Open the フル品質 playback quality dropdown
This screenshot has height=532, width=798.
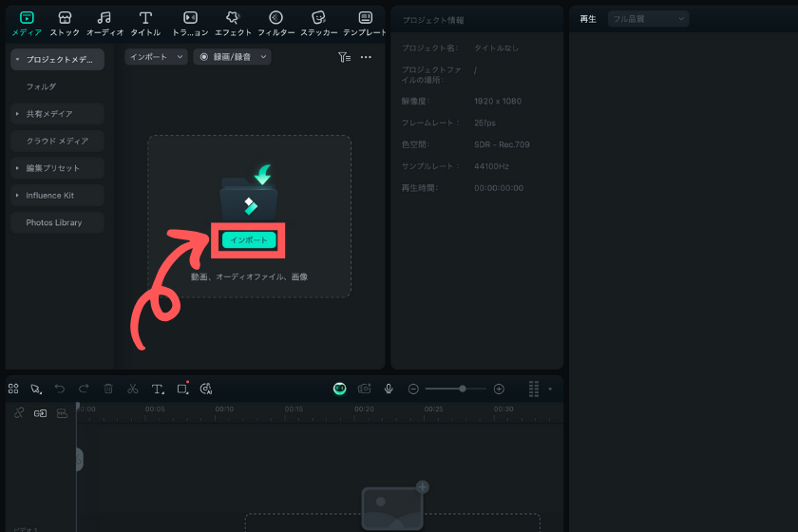(648, 19)
